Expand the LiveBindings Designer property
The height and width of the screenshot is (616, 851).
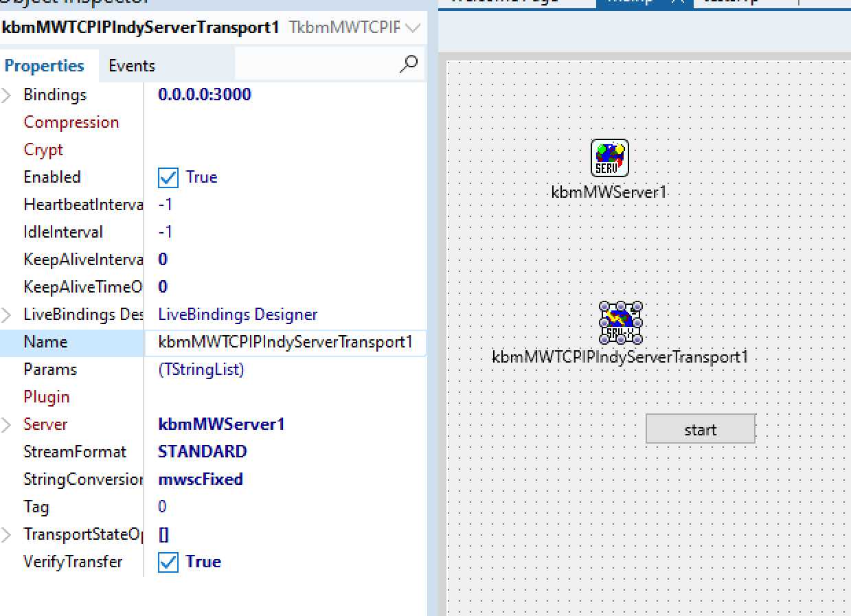click(7, 315)
